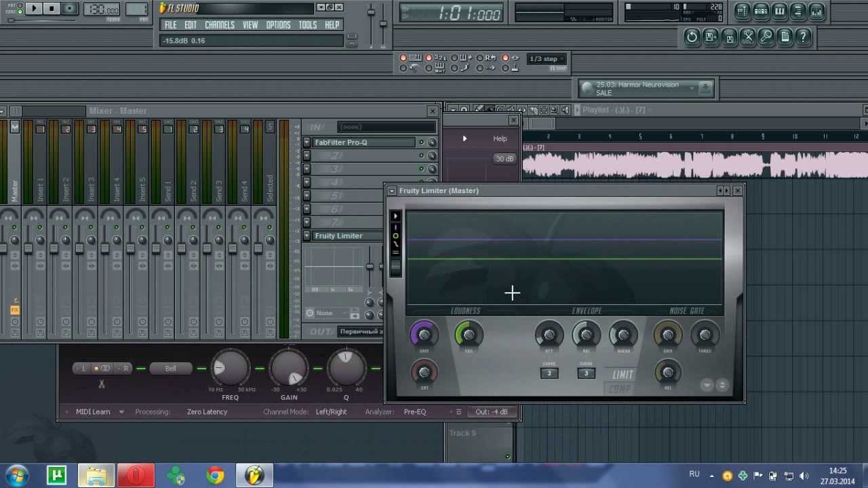Image resolution: width=868 pixels, height=488 pixels.
Task: Click the Save New Version icon
Action: pos(711,37)
